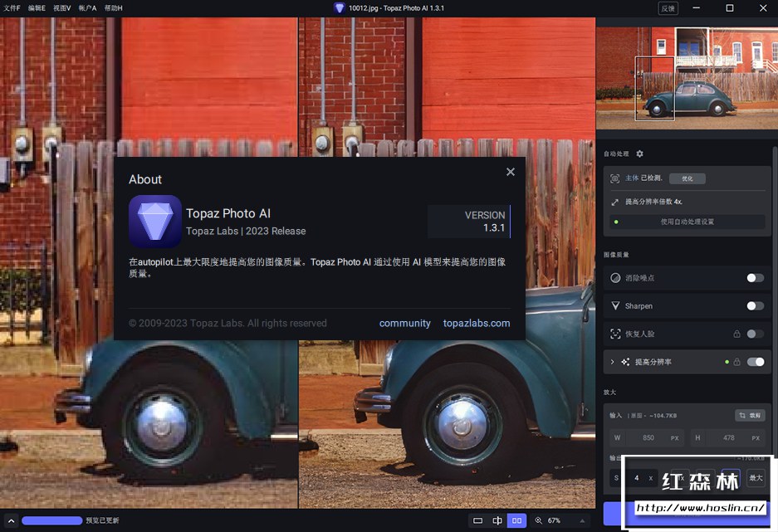Click lock icon in 提高分辨率 row
Screen dimensions: 778x532
tap(736, 362)
